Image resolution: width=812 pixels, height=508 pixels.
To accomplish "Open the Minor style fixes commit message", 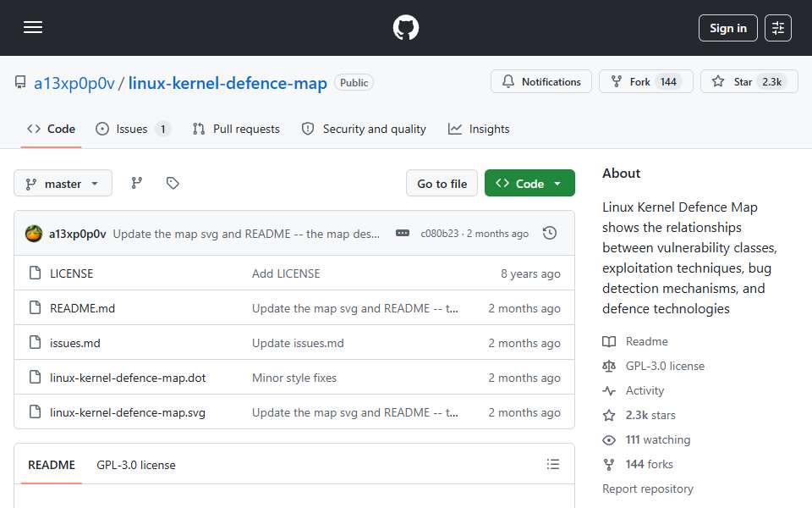I will [294, 378].
